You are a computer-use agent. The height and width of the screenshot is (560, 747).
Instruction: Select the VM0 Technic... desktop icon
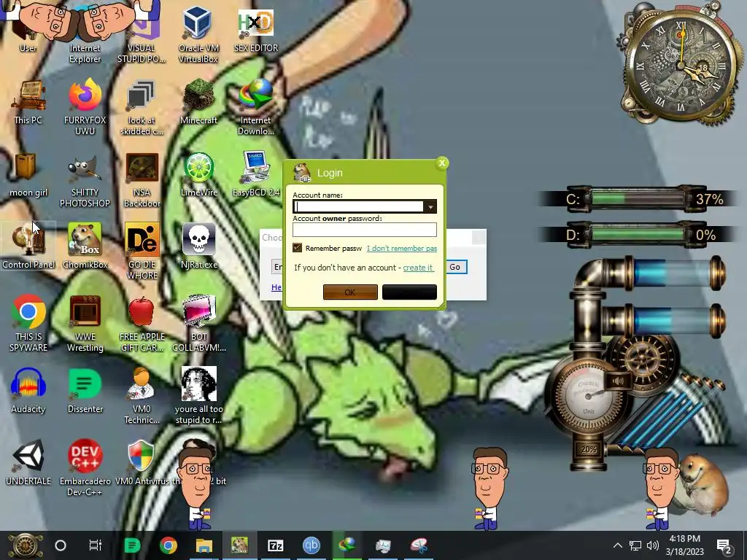(x=142, y=396)
